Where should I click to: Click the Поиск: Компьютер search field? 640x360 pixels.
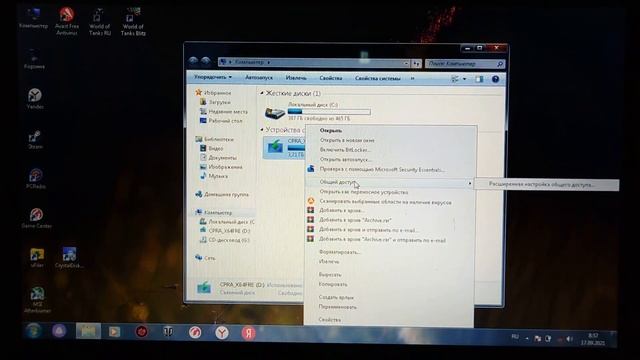click(x=465, y=64)
